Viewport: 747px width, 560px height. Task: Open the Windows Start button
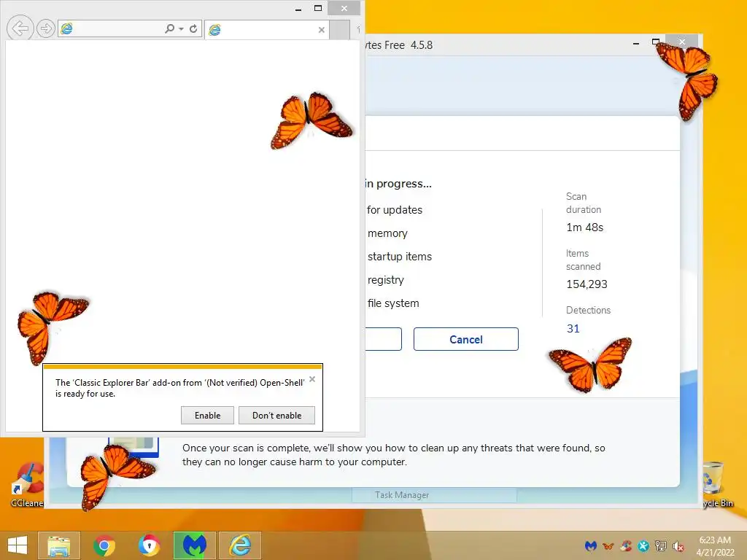coord(18,545)
